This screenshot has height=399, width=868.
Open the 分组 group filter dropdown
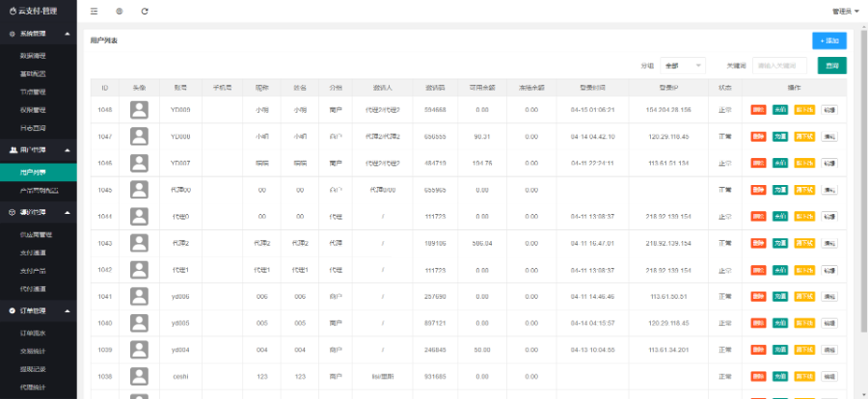684,66
